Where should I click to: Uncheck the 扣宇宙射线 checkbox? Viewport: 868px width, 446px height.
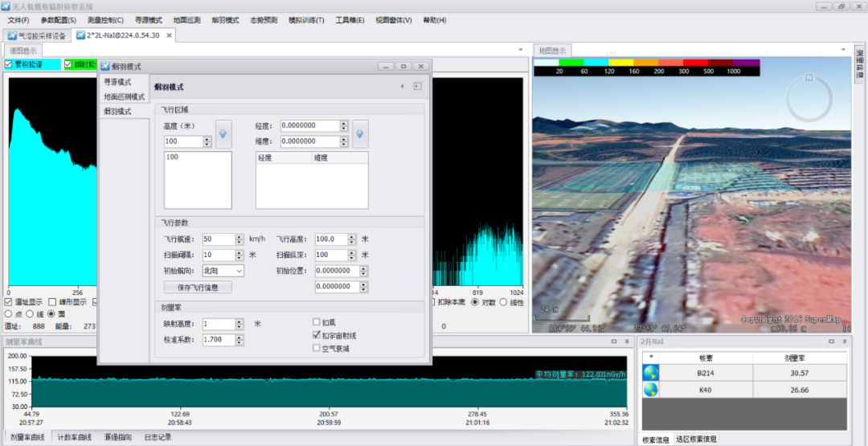[x=317, y=335]
